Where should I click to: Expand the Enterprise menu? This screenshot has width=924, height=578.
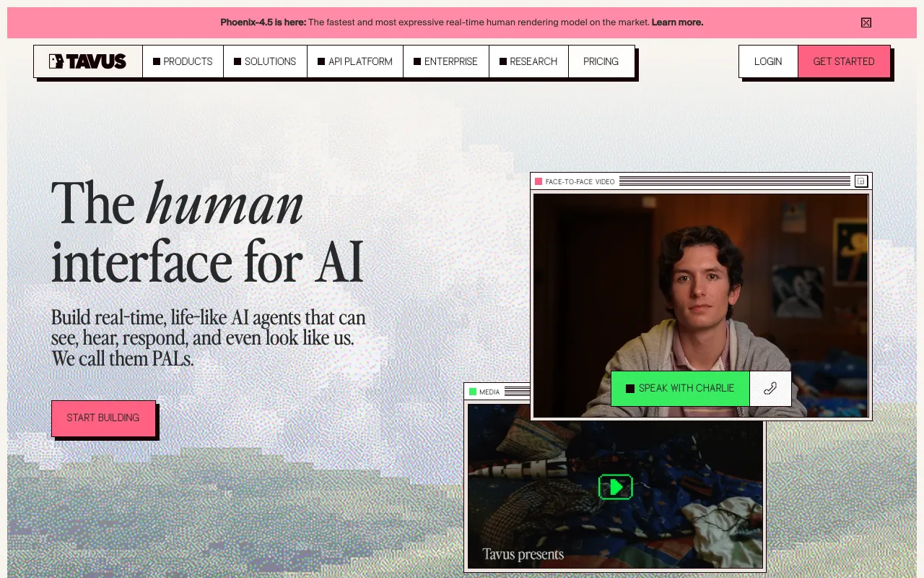[445, 61]
